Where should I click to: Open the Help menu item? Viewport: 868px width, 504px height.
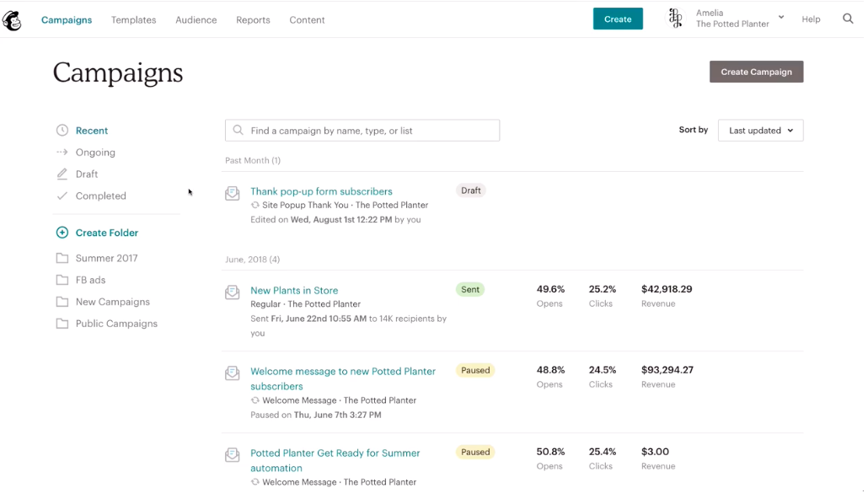(811, 19)
